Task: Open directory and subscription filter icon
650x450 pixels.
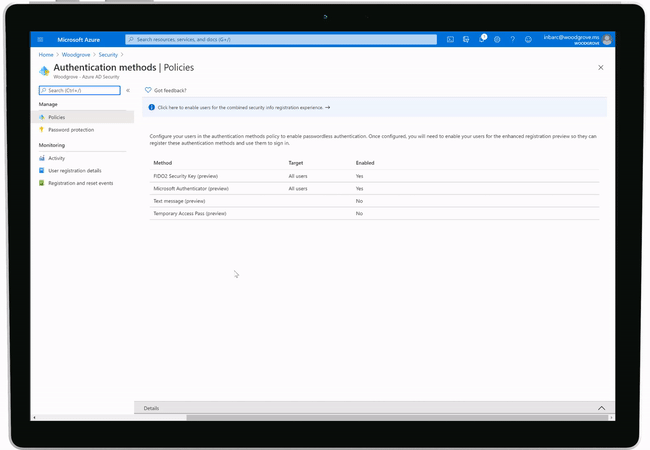Action: tap(466, 39)
